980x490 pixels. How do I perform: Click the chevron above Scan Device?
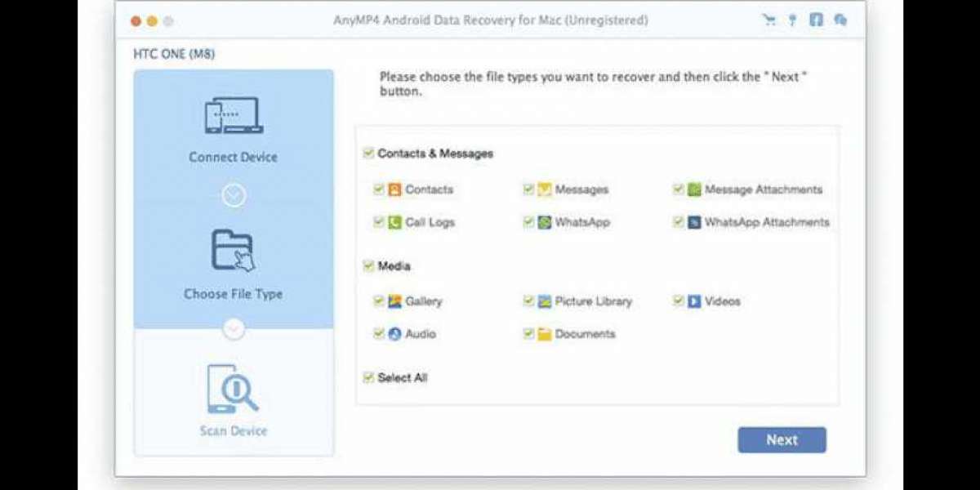(x=234, y=329)
